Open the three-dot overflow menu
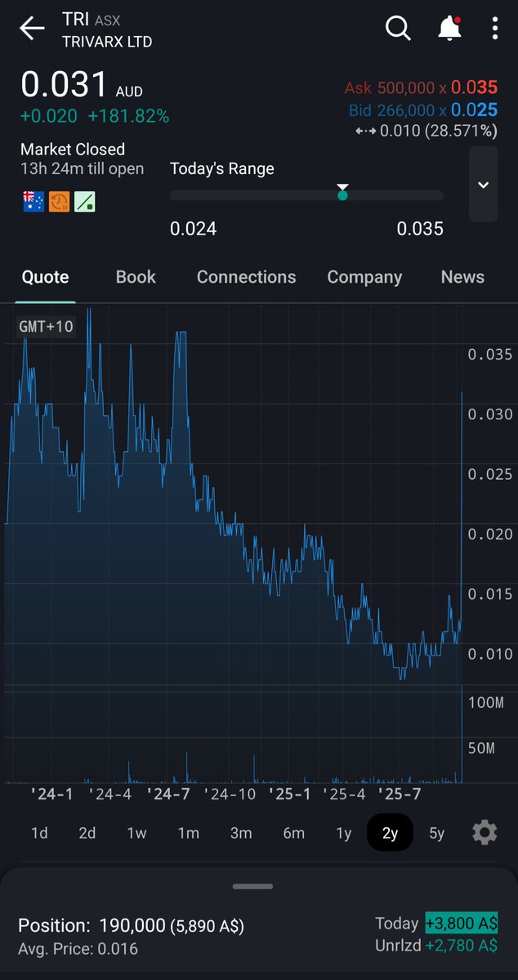 [495, 28]
